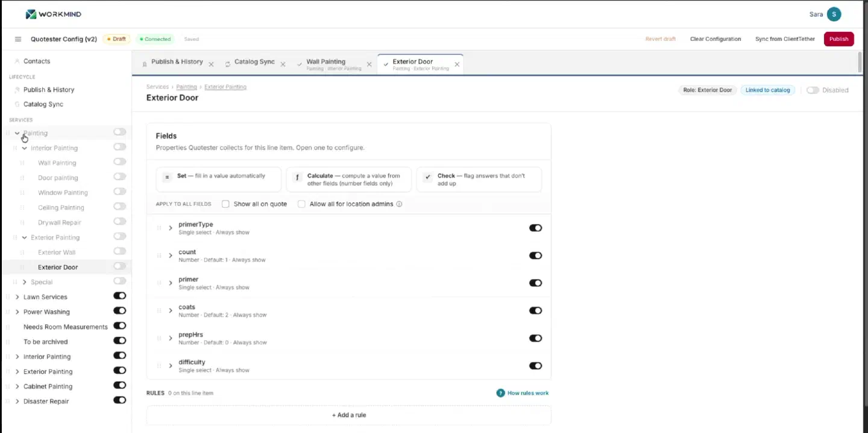Toggle the Cabinet Painting switch

pyautogui.click(x=119, y=385)
